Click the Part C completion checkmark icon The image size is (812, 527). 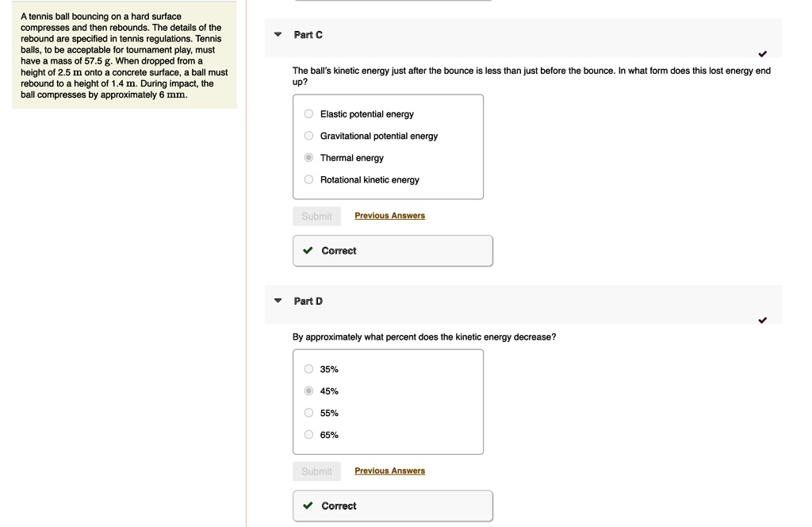click(762, 54)
